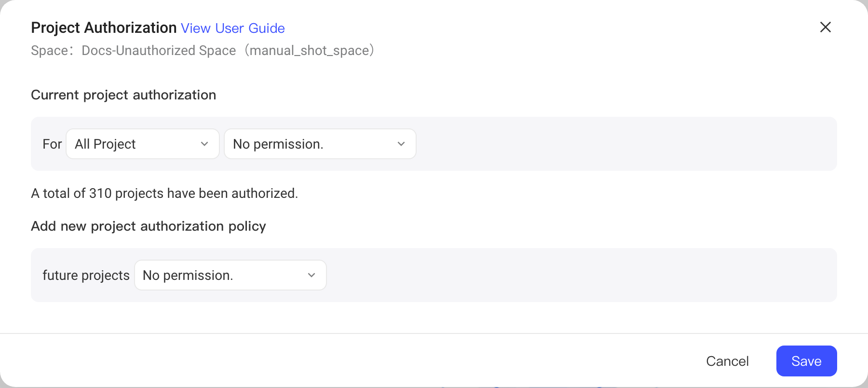Click the future projects label
This screenshot has height=388, width=868.
click(86, 275)
